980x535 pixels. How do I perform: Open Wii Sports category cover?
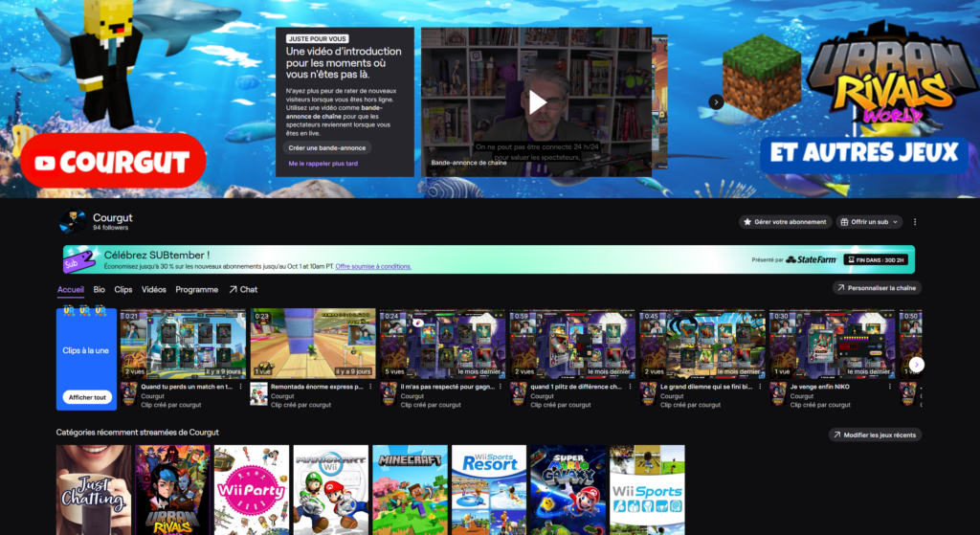coord(648,490)
